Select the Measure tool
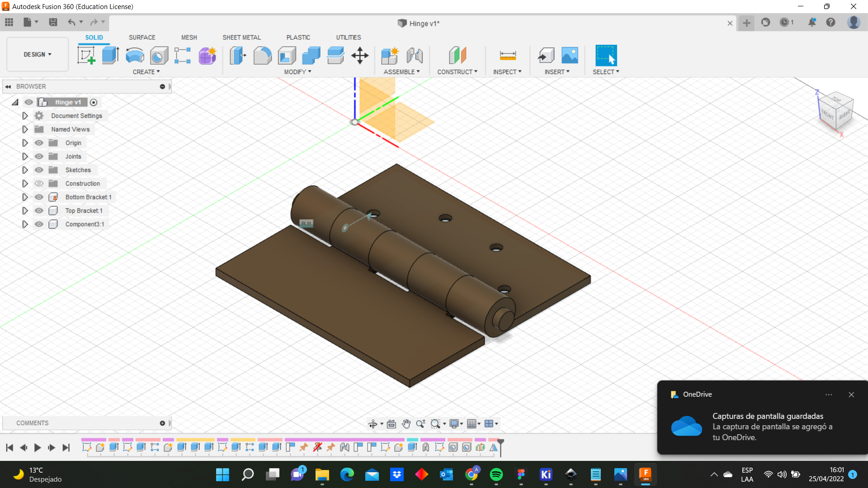 (508, 56)
